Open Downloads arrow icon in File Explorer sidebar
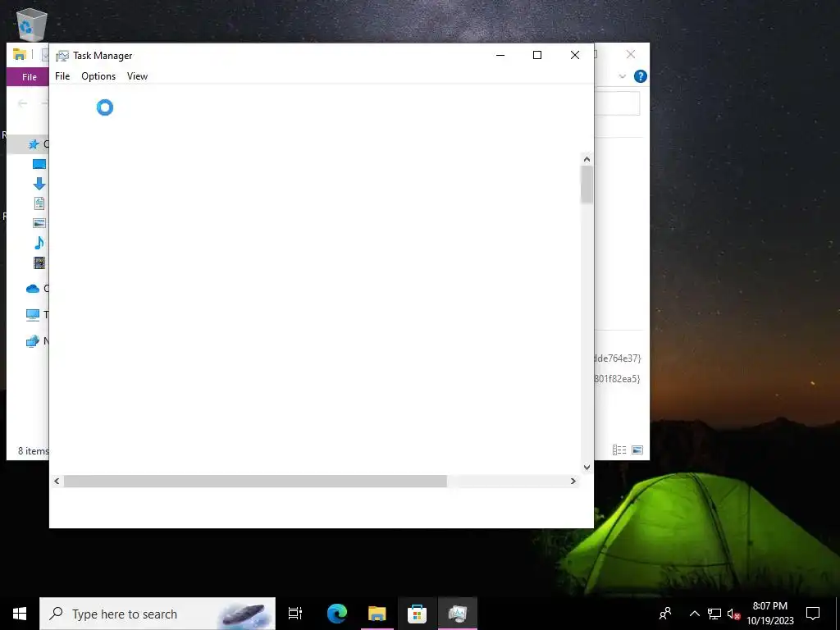Viewport: 840px width, 630px height. (39, 184)
